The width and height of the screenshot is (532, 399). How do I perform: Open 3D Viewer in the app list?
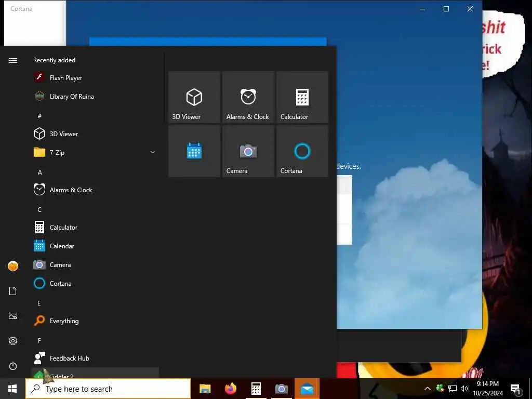click(x=95, y=134)
